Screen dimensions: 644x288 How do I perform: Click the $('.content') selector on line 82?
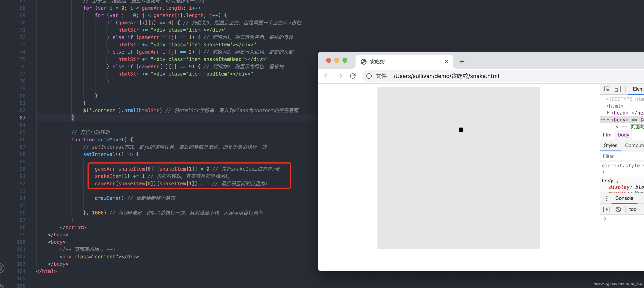[102, 110]
